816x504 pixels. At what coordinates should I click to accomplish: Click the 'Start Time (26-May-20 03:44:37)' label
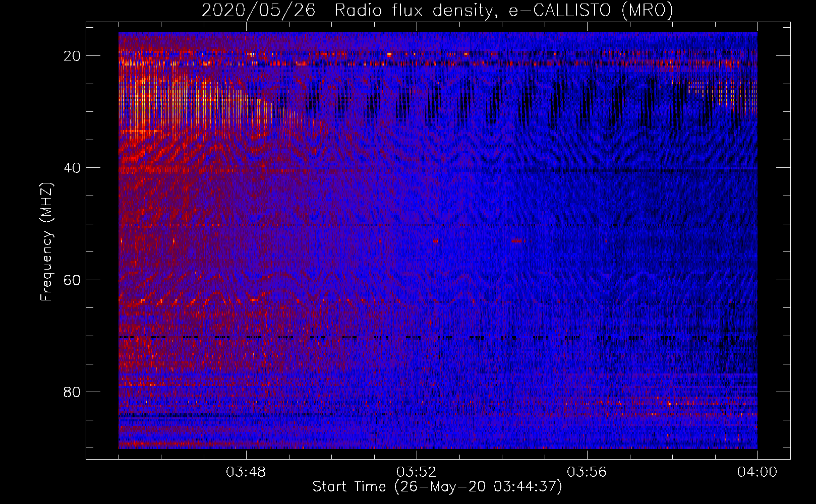point(437,487)
